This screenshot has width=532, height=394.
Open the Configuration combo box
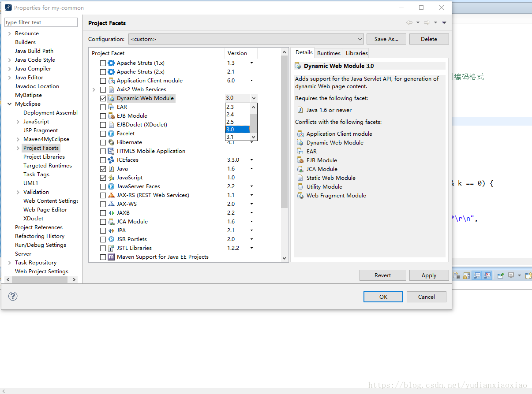[246, 39]
